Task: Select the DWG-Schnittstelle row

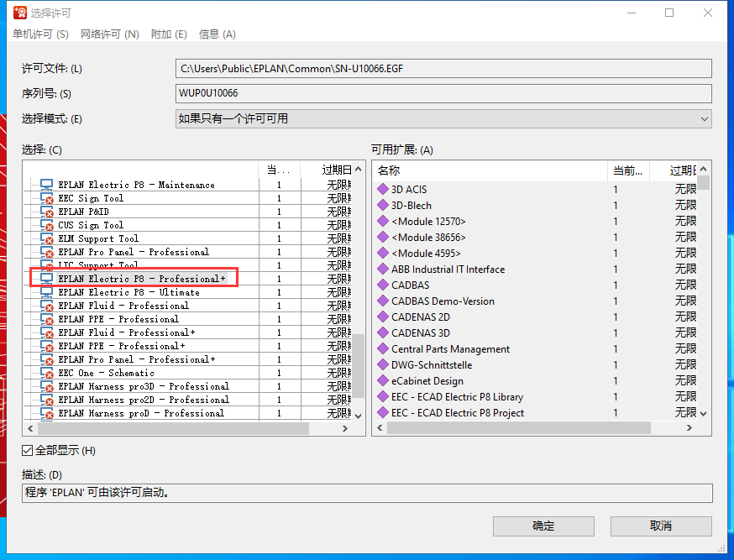Action: [x=535, y=365]
